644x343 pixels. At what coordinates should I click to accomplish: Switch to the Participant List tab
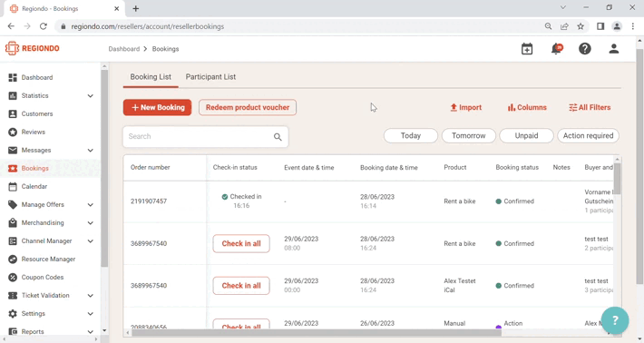point(210,77)
